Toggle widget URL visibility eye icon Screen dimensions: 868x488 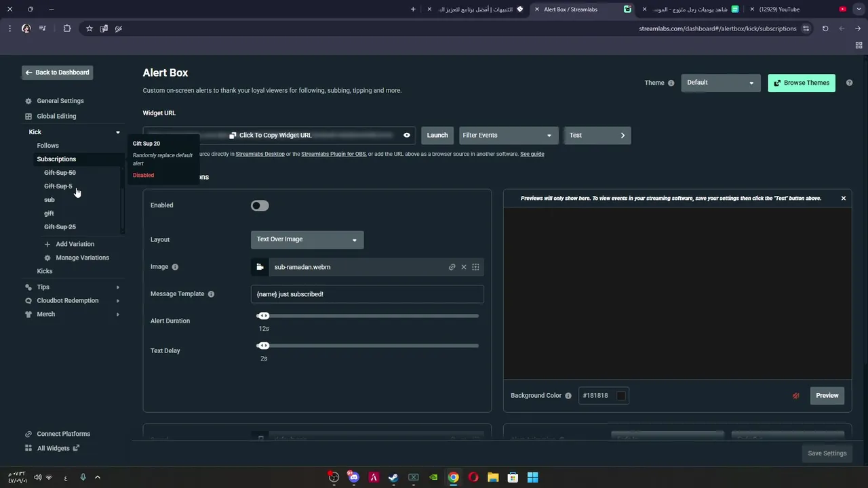tap(407, 135)
